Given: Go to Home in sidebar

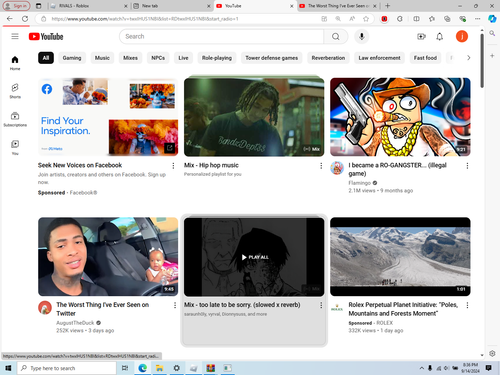Looking at the screenshot, I should click(x=15, y=63).
